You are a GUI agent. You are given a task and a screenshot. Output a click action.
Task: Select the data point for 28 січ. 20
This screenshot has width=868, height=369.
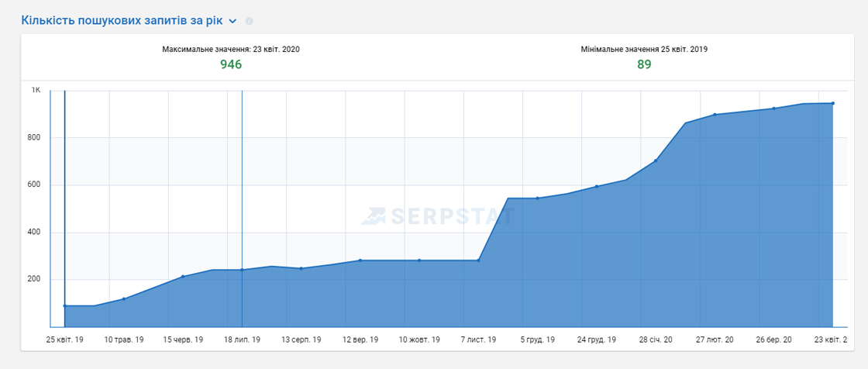tap(656, 160)
